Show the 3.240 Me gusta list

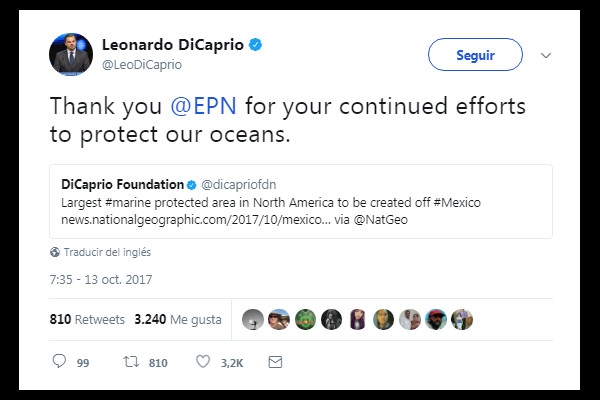point(180,320)
